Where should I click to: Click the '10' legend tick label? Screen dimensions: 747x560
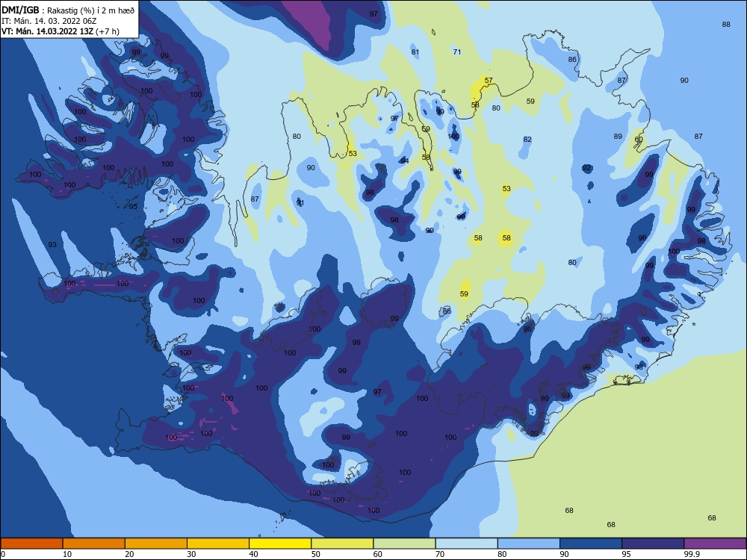pos(67,554)
